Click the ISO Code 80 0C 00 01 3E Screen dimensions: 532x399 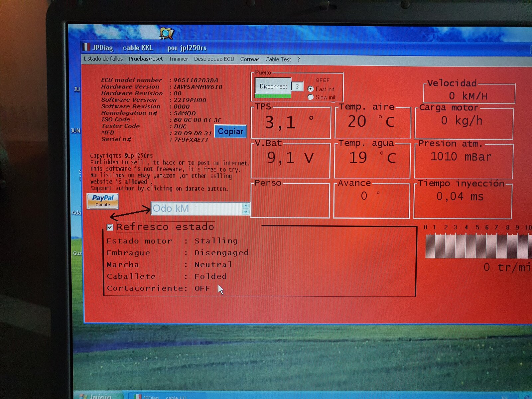(197, 120)
